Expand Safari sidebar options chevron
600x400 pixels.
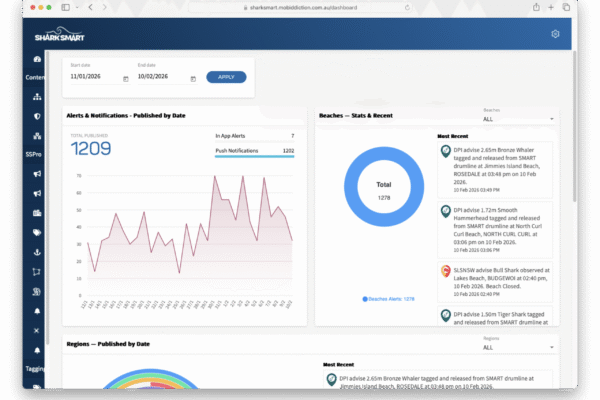pos(77,7)
